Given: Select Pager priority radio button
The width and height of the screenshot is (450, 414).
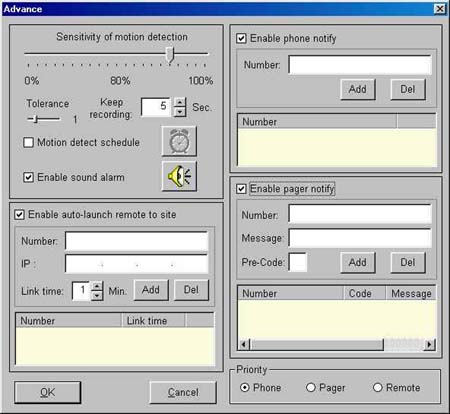Looking at the screenshot, I should click(x=311, y=388).
